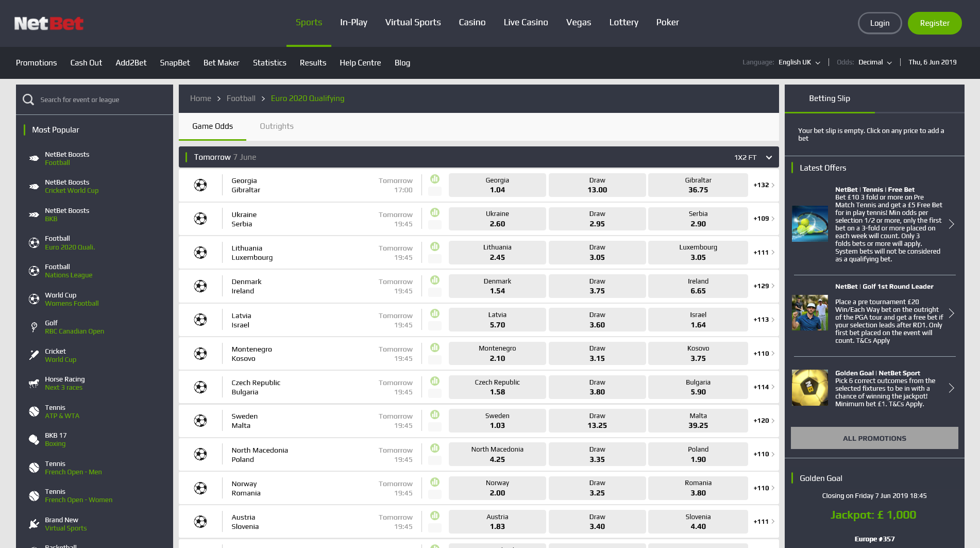
Task: Open Golf 1st Round Leader offer arrow
Action: [x=952, y=313]
